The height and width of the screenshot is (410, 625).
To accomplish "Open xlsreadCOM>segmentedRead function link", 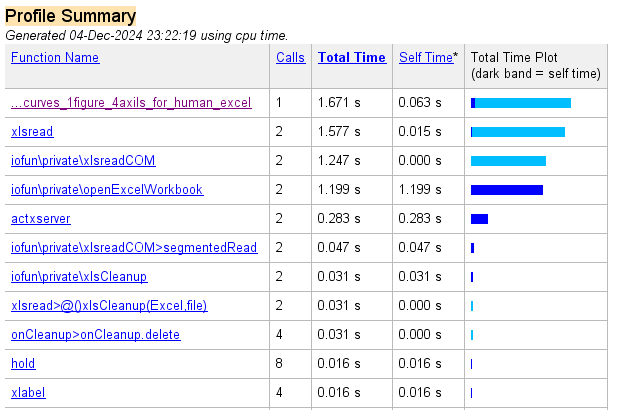I will pos(134,248).
